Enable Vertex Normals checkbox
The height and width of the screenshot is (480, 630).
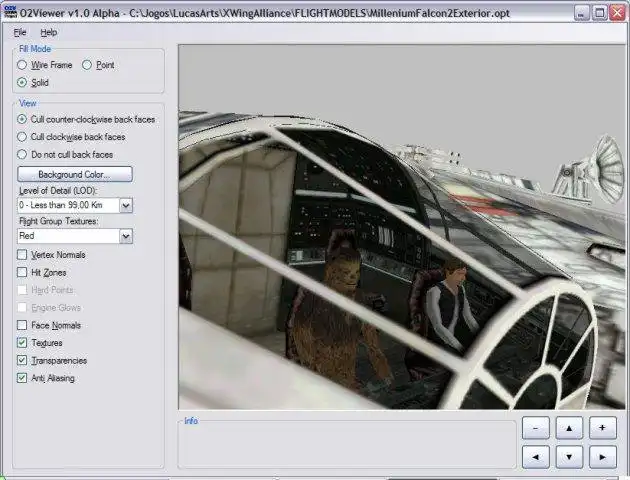[x=22, y=255]
